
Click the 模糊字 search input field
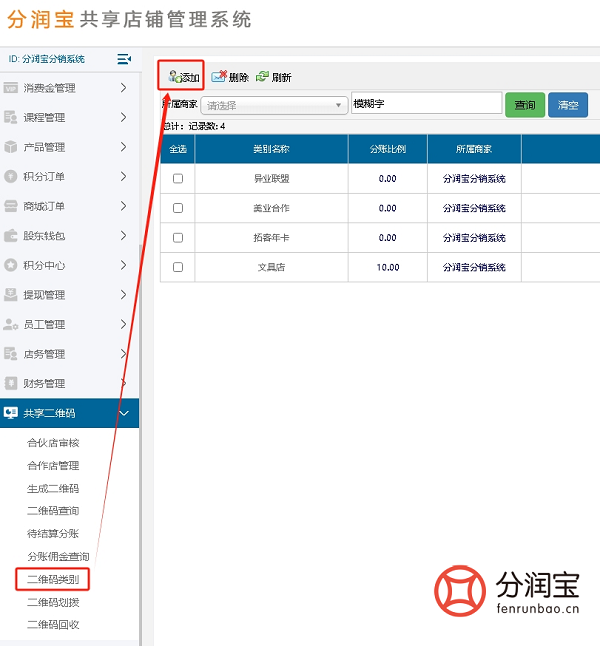pyautogui.click(x=427, y=103)
